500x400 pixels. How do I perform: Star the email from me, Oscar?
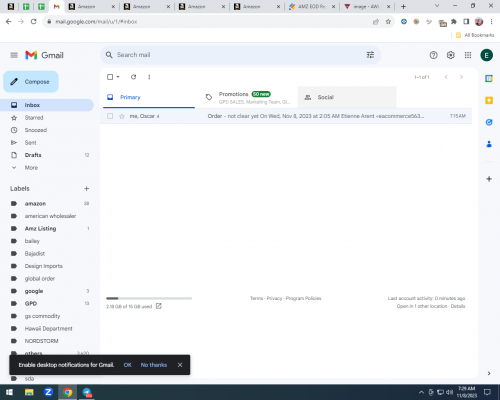point(122,116)
